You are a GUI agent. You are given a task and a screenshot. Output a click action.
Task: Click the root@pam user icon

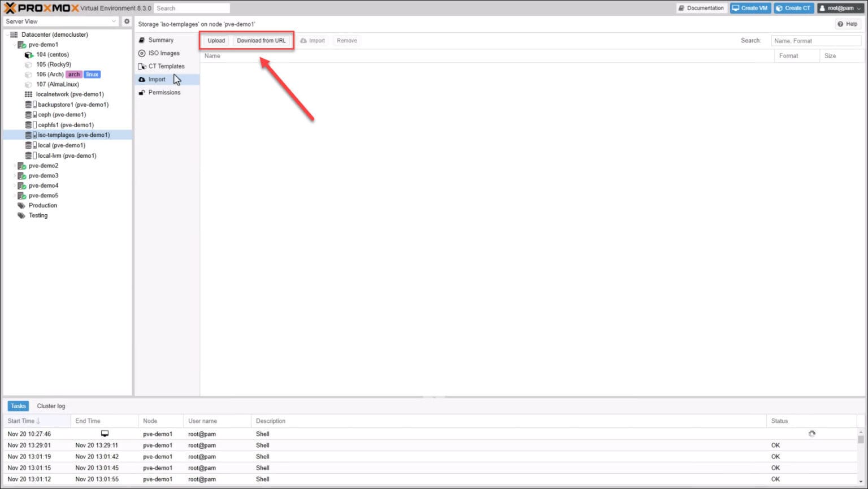(823, 8)
